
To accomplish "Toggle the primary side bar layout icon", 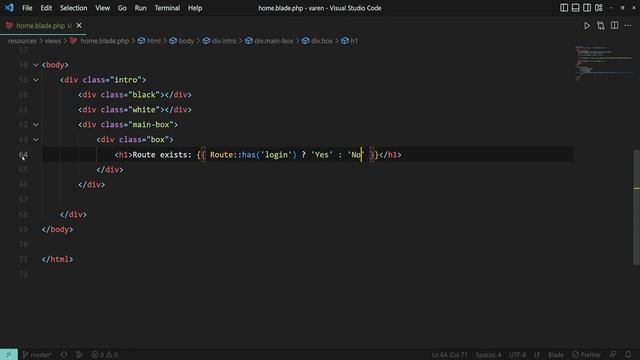I will pyautogui.click(x=564, y=8).
